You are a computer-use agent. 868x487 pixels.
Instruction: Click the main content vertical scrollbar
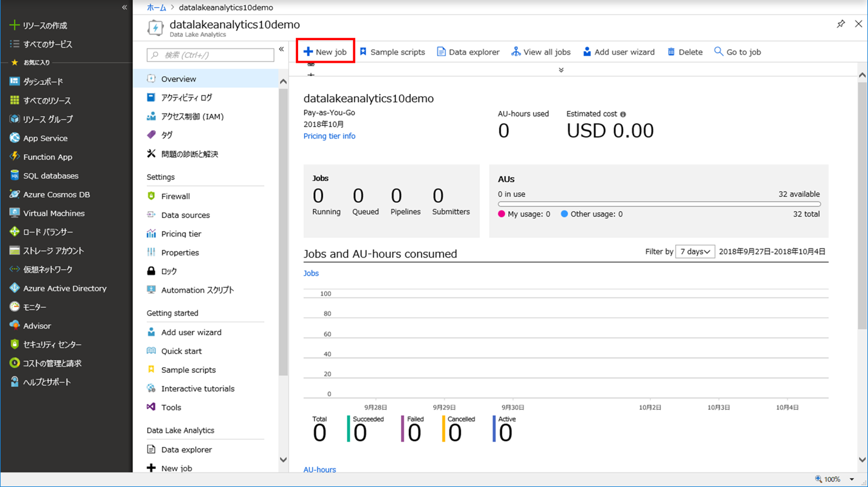click(x=862, y=206)
